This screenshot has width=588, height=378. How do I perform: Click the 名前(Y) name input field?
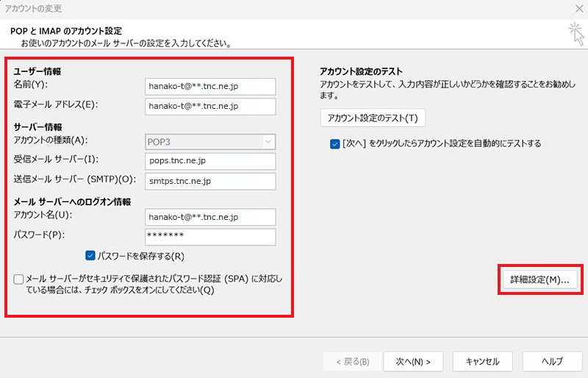[211, 87]
